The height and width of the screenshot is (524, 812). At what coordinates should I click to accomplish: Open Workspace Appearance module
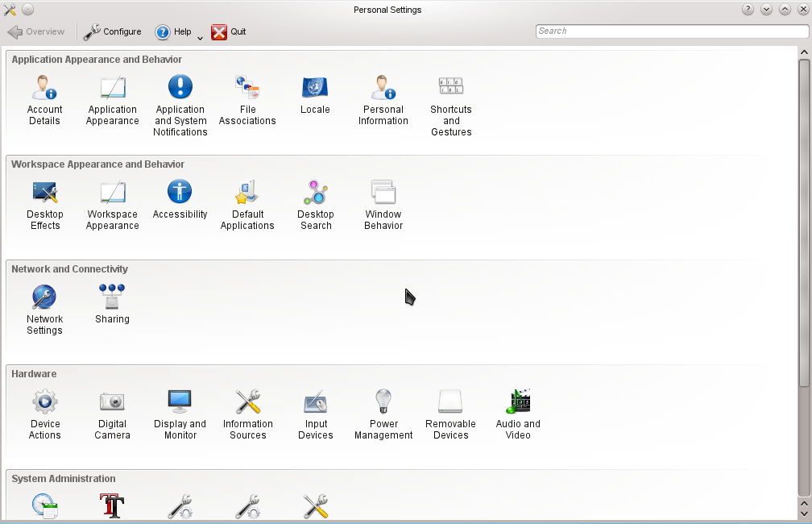pyautogui.click(x=113, y=205)
